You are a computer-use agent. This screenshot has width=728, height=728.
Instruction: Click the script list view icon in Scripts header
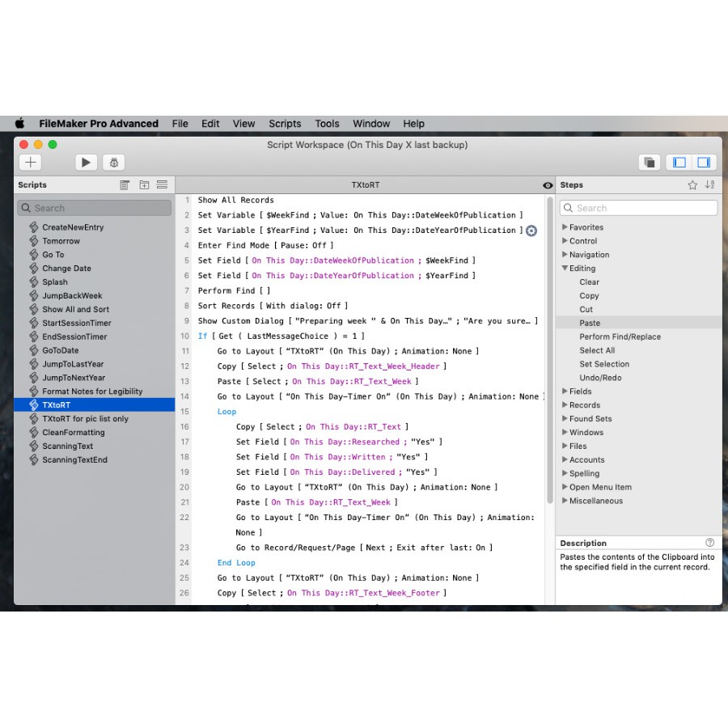tap(125, 184)
